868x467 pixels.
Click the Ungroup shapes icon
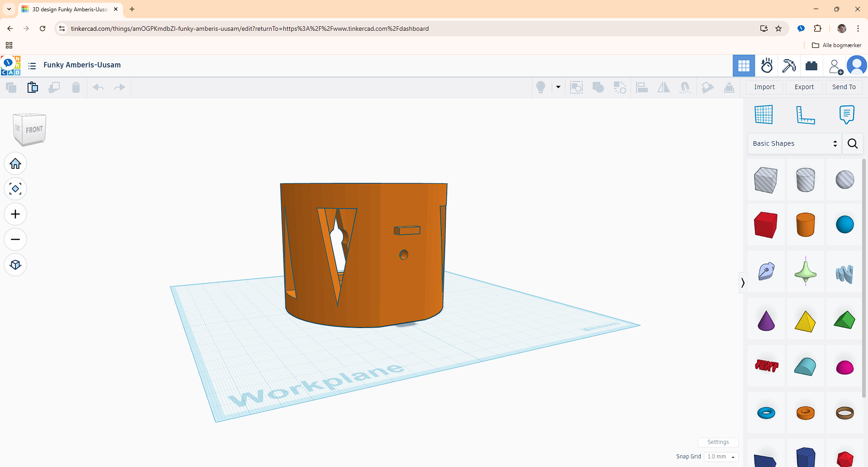pos(620,87)
